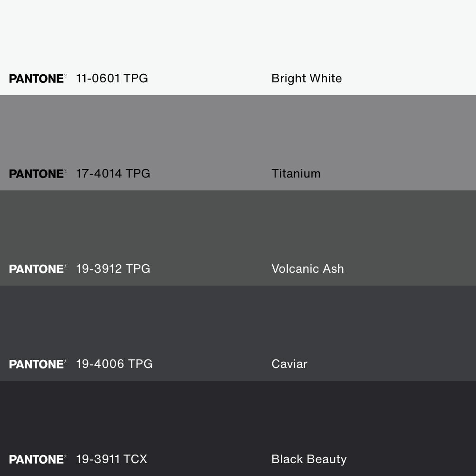476x476 pixels.
Task: Choose the Caviar dark swatch
Action: coord(238,324)
